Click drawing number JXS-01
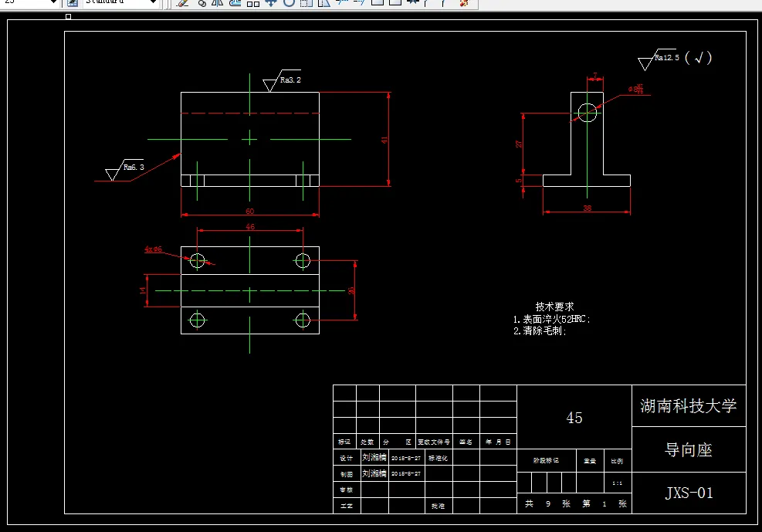 coord(689,493)
